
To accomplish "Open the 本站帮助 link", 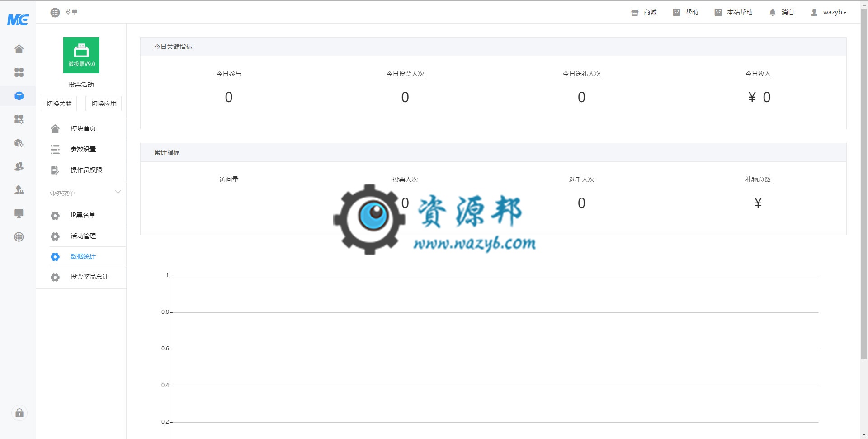I will [733, 13].
